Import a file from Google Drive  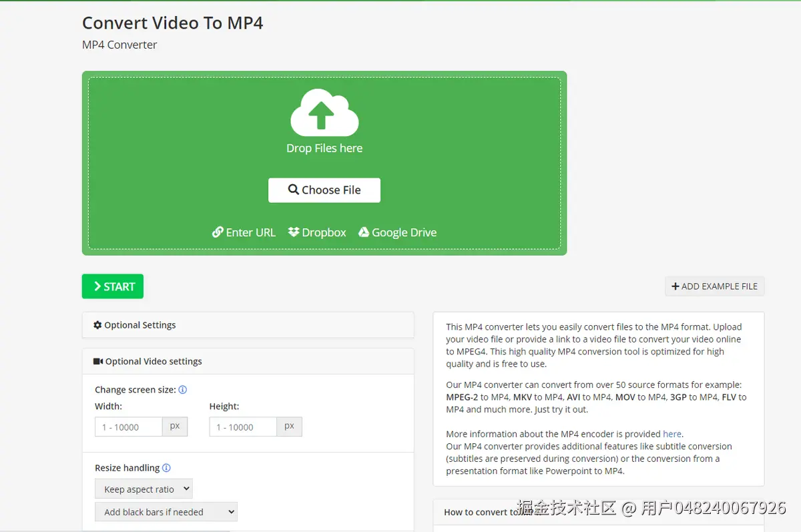click(x=398, y=232)
